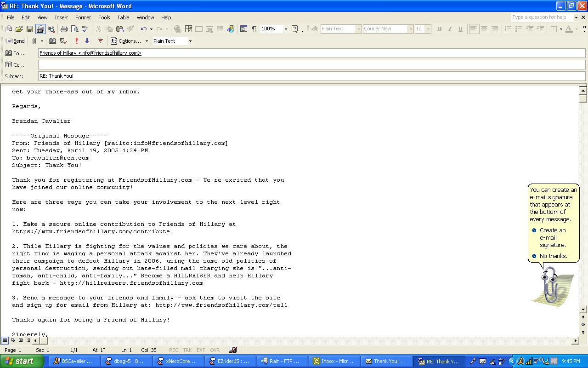Set Importance Low blue arrow
The height and width of the screenshot is (368, 588).
point(87,41)
